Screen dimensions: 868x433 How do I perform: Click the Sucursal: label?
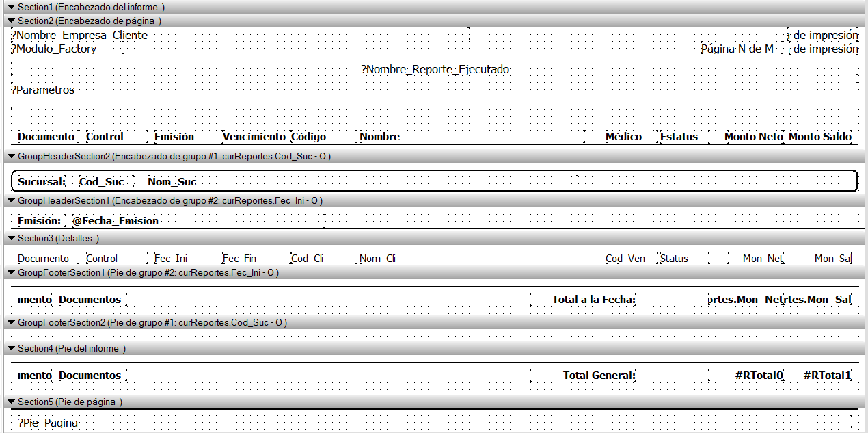(x=42, y=182)
